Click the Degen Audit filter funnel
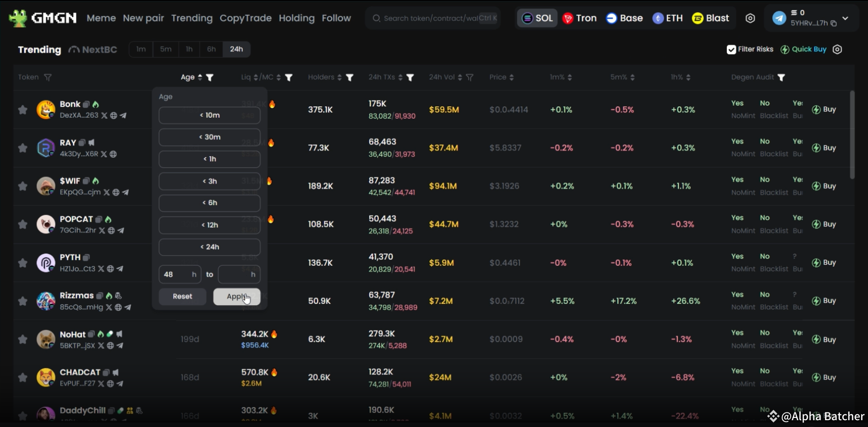This screenshot has height=427, width=868. point(781,77)
